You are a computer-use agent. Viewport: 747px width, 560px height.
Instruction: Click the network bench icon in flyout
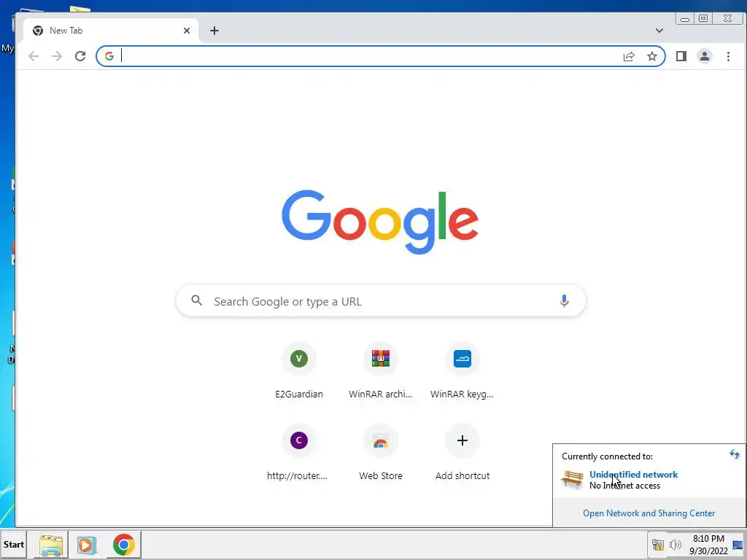tap(572, 478)
